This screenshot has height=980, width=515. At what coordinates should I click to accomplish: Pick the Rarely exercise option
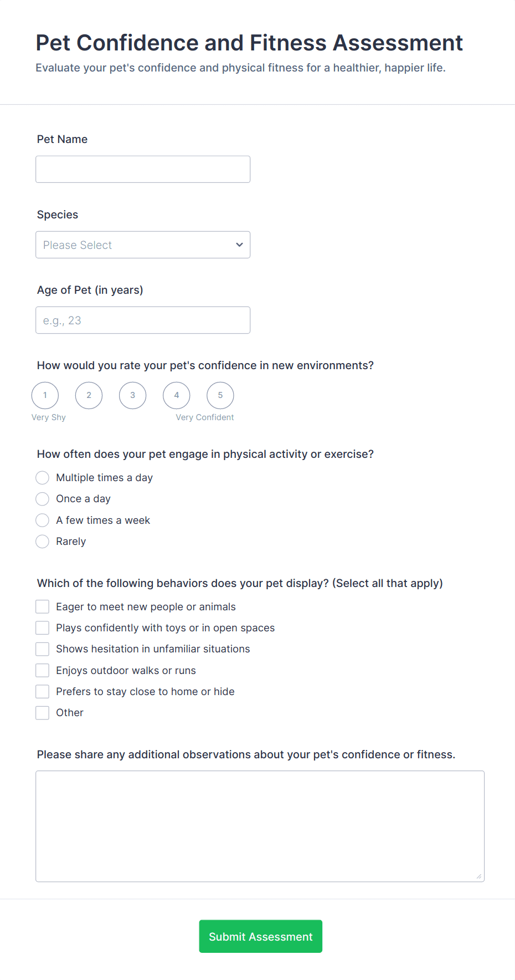click(x=43, y=542)
